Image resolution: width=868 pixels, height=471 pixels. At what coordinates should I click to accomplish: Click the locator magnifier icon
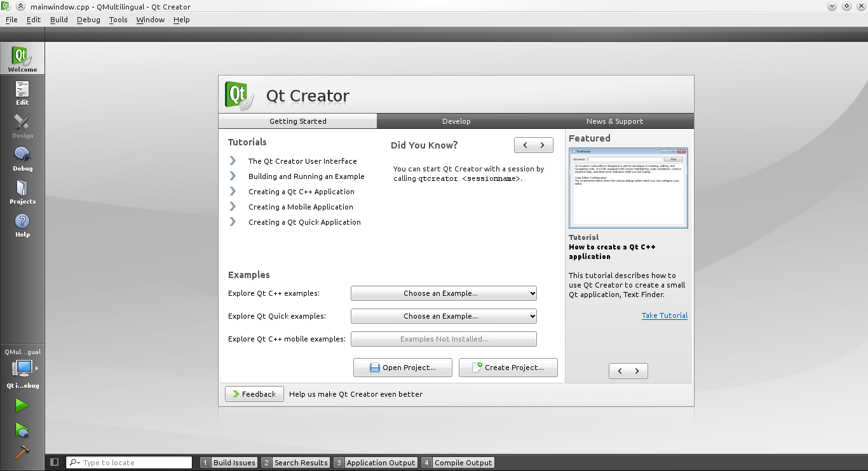(x=74, y=463)
